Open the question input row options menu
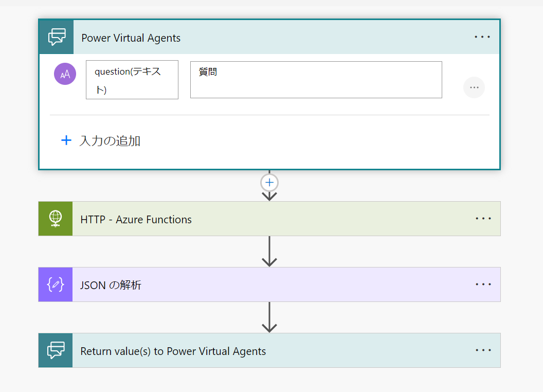This screenshot has width=543, height=392. click(x=474, y=87)
